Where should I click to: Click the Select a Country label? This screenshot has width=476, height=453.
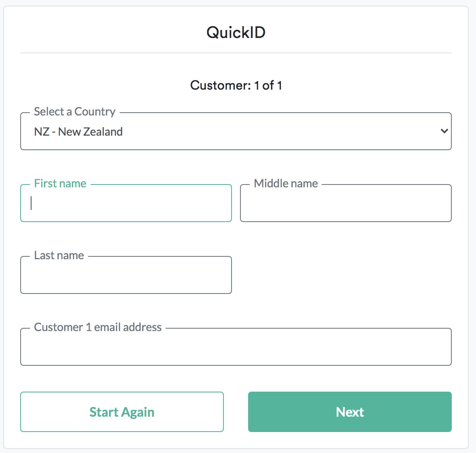75,112
